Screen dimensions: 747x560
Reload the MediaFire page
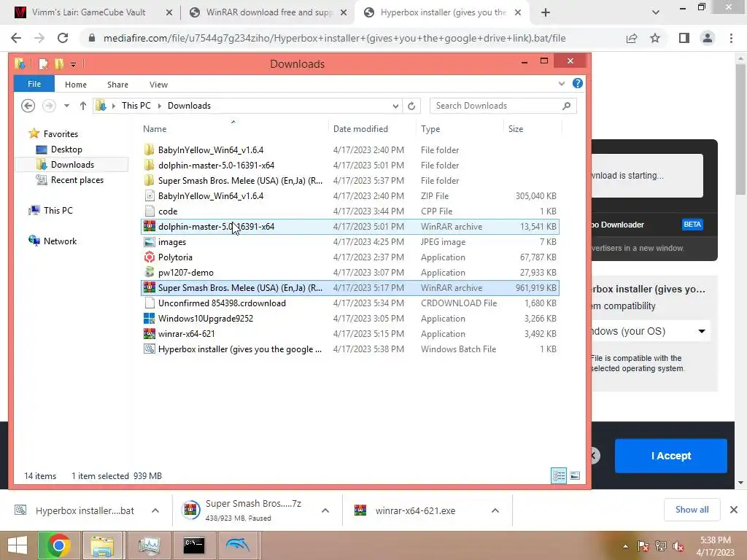pyautogui.click(x=63, y=38)
